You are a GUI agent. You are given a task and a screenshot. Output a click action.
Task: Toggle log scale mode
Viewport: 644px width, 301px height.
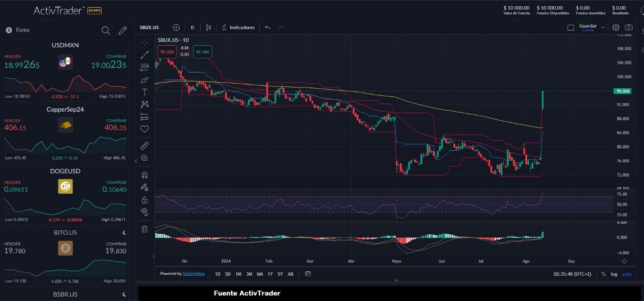pyautogui.click(x=614, y=274)
